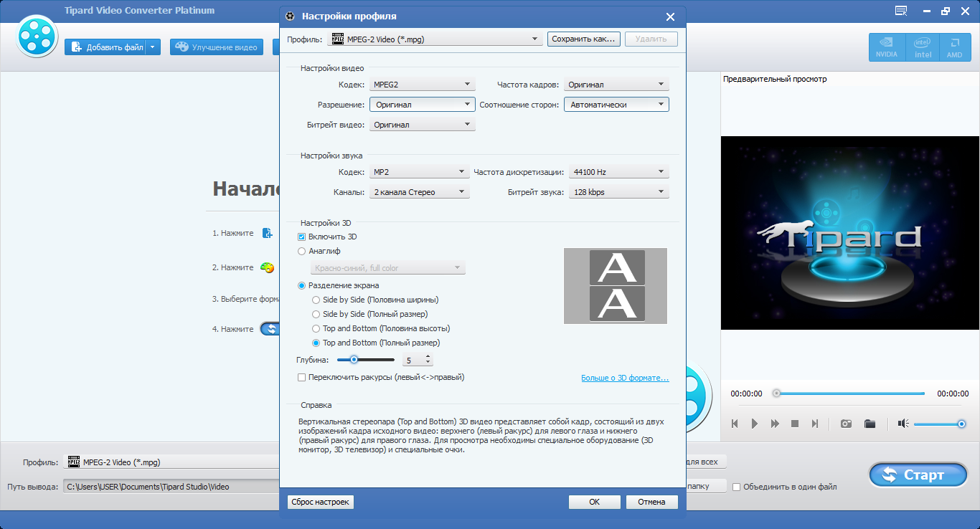Open Улучшение видео in the toolbar

click(x=218, y=47)
